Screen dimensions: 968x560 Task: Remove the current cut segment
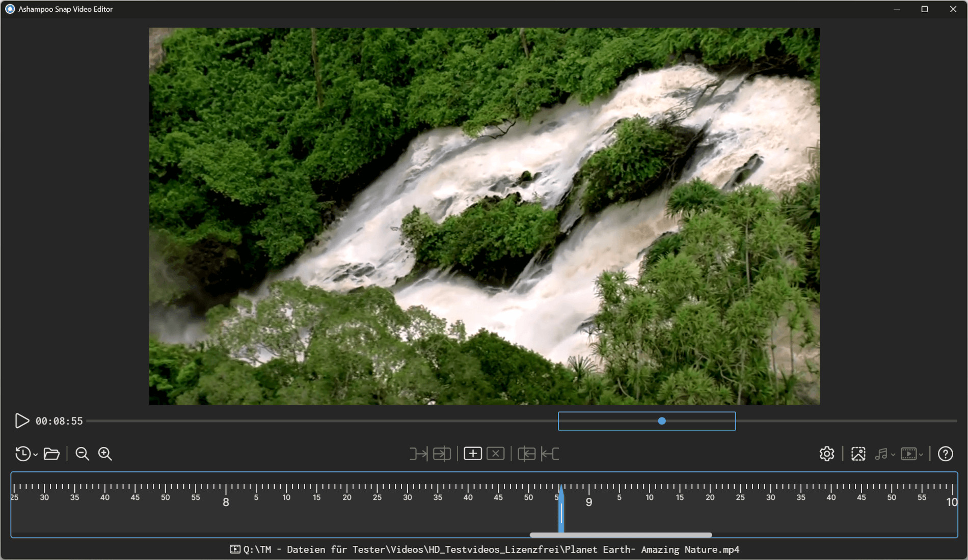[x=495, y=454]
